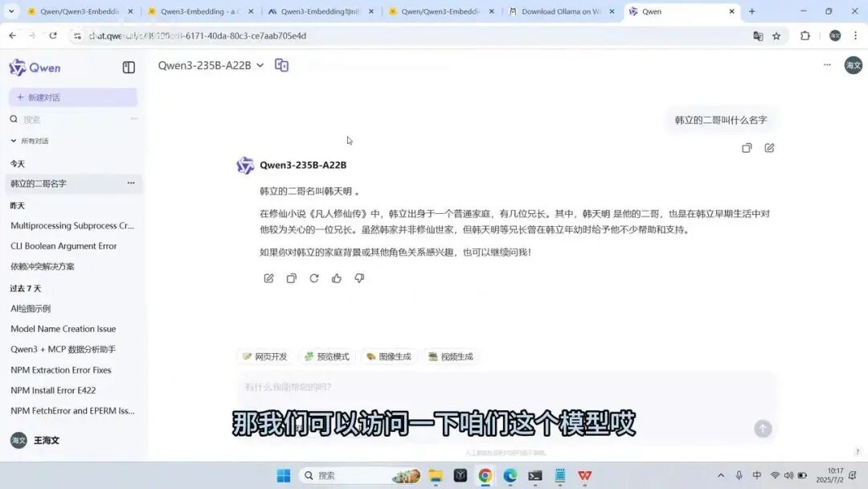Open a new browser tab

pos(751,11)
